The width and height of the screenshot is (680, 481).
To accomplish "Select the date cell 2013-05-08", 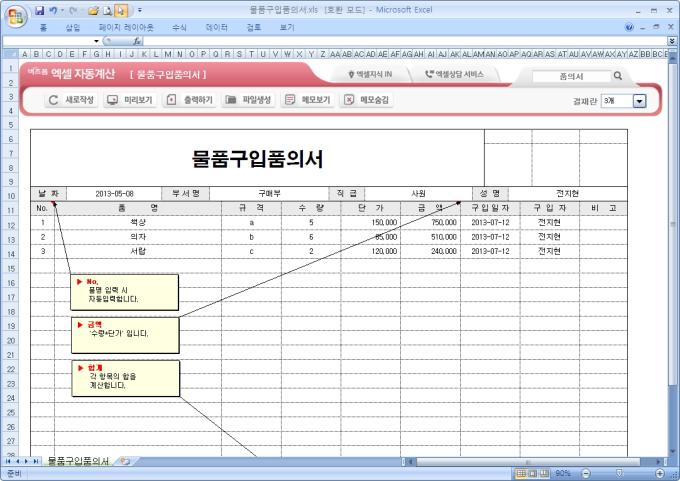I will point(114,193).
